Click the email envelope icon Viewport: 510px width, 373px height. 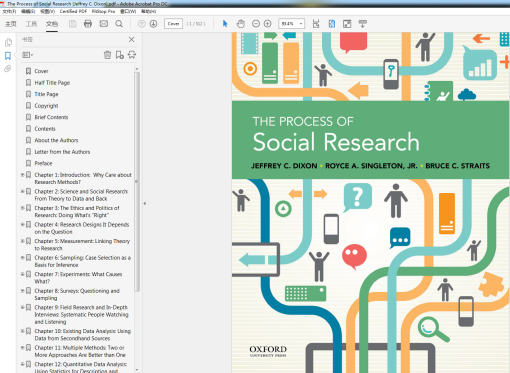pos(104,24)
